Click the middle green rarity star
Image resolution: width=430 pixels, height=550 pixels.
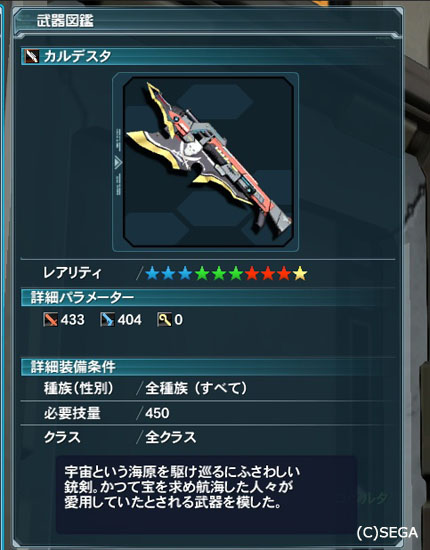[219, 273]
